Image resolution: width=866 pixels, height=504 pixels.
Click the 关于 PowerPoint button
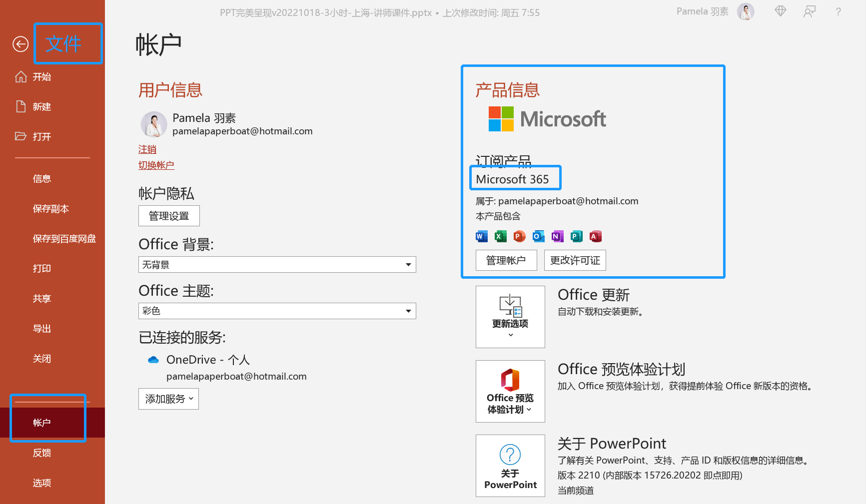click(x=510, y=466)
